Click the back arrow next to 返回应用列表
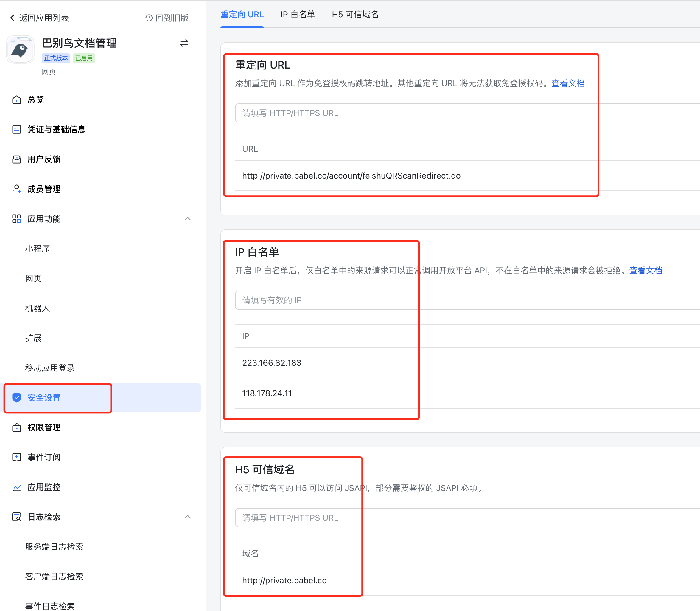Viewport: 700px width, 611px height. [x=12, y=18]
